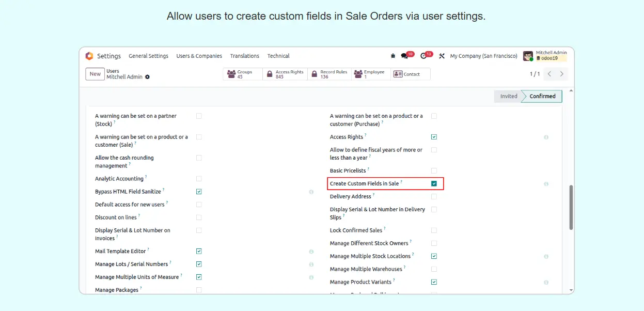
Task: Click the vertical scrollbar thumb
Action: click(x=571, y=207)
